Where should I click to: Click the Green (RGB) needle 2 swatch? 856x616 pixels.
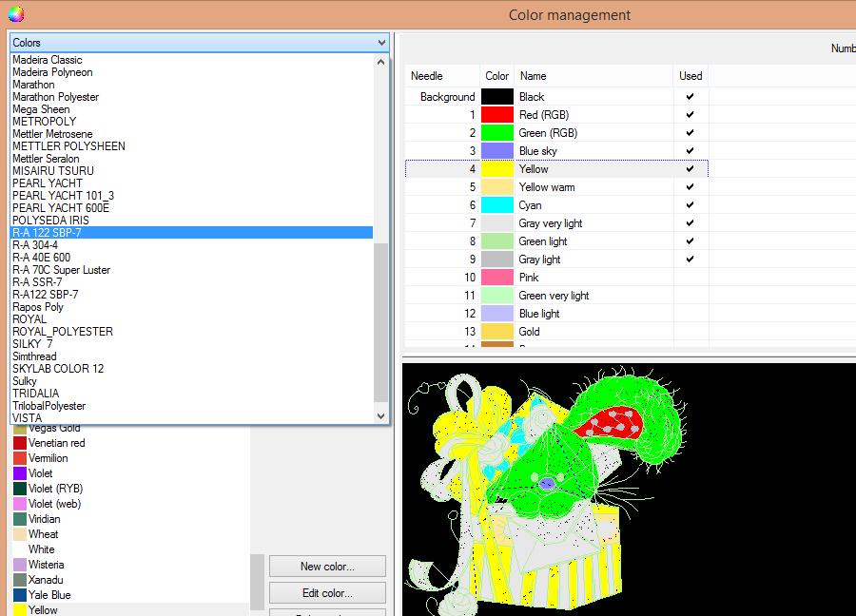[496, 132]
